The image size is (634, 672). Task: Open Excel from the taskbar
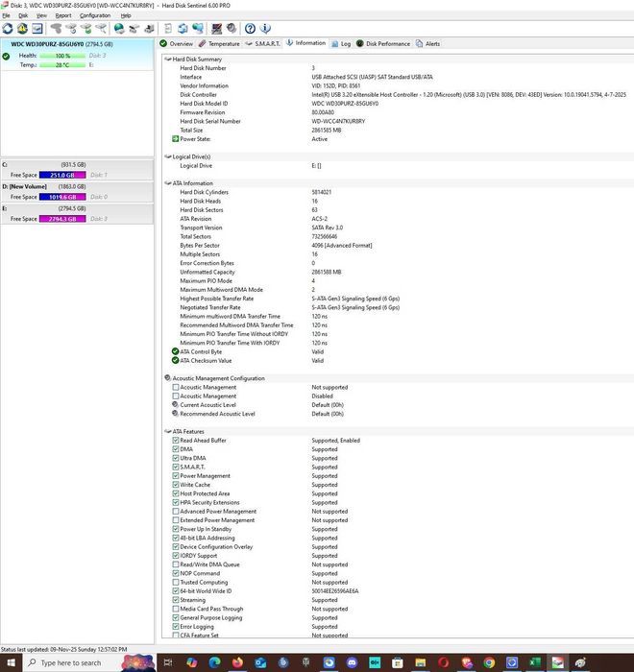click(535, 662)
